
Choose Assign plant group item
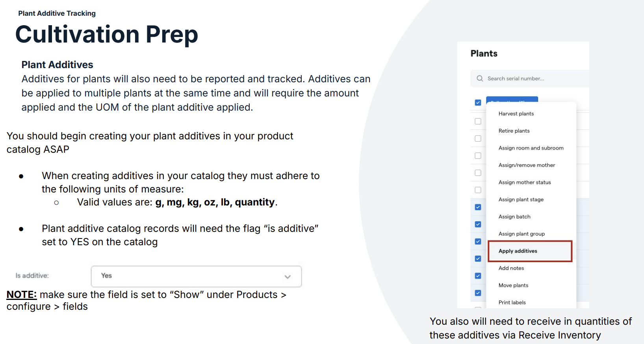tap(522, 234)
